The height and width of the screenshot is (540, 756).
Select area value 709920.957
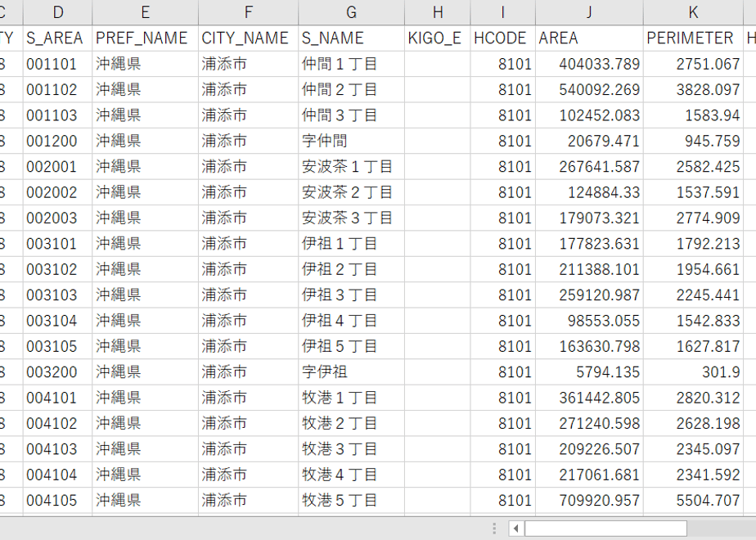(589, 501)
